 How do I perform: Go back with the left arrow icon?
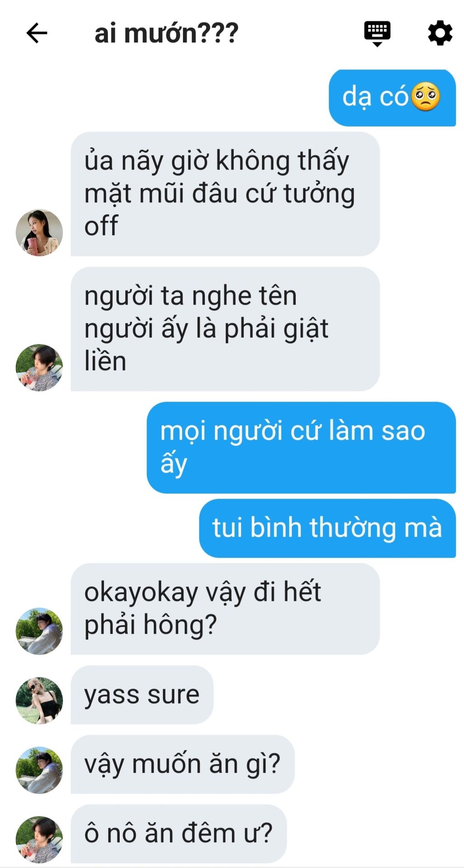click(37, 33)
